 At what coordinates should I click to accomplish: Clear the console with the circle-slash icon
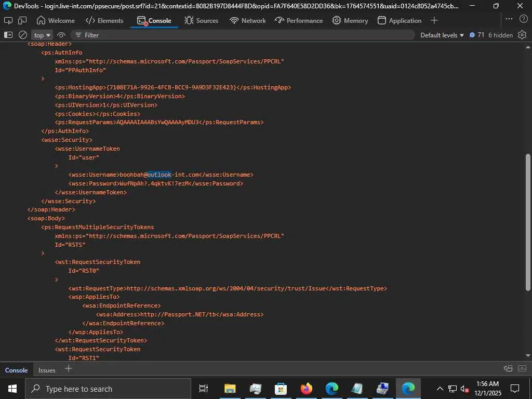point(23,35)
